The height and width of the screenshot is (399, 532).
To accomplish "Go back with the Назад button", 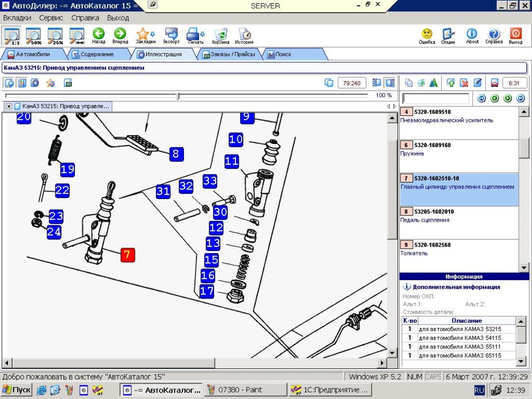I will [98, 35].
